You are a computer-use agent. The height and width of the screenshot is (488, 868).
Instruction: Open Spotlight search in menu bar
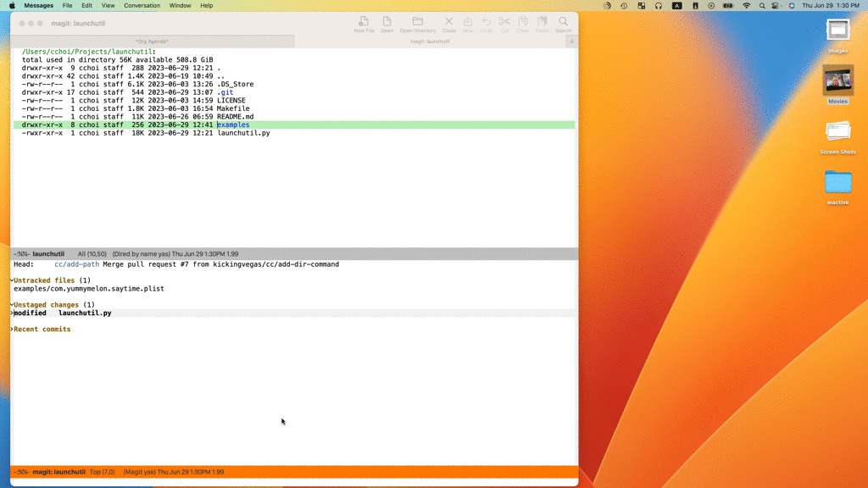point(762,6)
